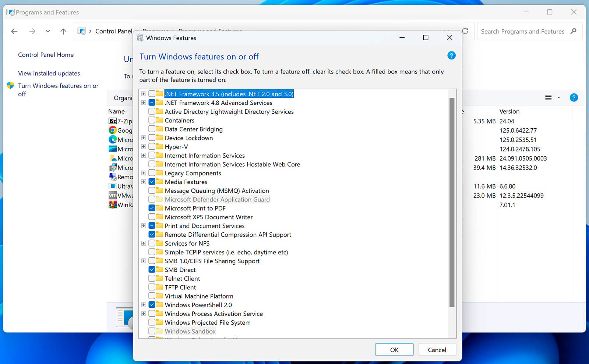The width and height of the screenshot is (589, 364).
Task: Click the VMware program icon in list
Action: pos(113,196)
